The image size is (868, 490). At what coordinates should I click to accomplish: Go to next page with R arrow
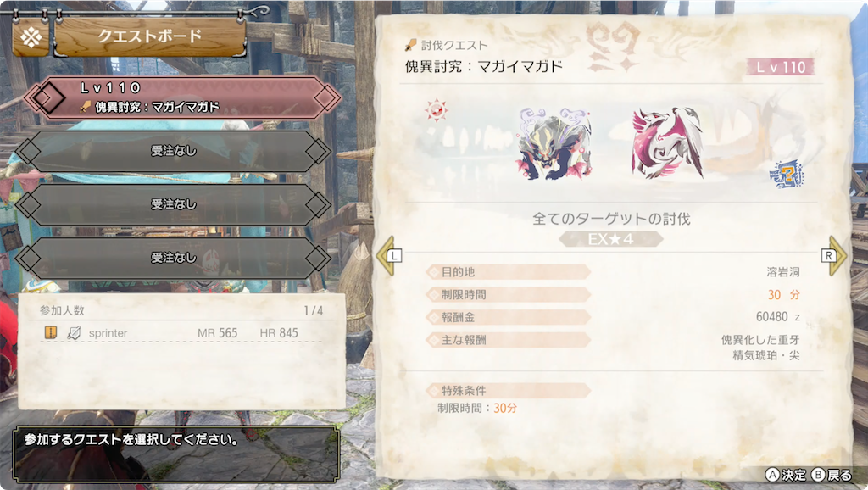[834, 256]
